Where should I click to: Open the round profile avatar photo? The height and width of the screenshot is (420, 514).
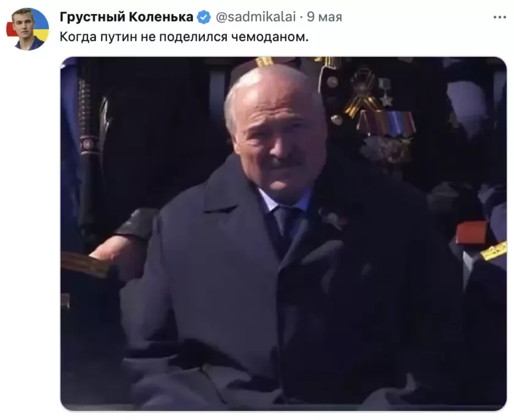click(x=28, y=29)
